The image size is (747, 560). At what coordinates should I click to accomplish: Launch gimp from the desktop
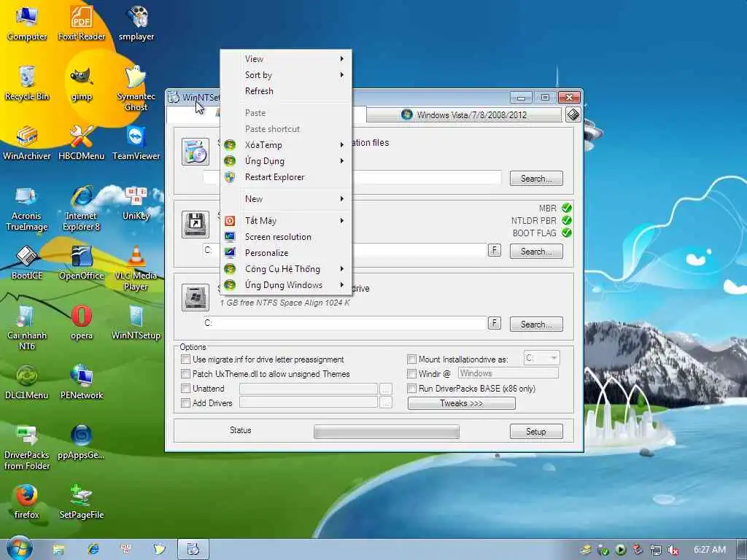coord(82,83)
